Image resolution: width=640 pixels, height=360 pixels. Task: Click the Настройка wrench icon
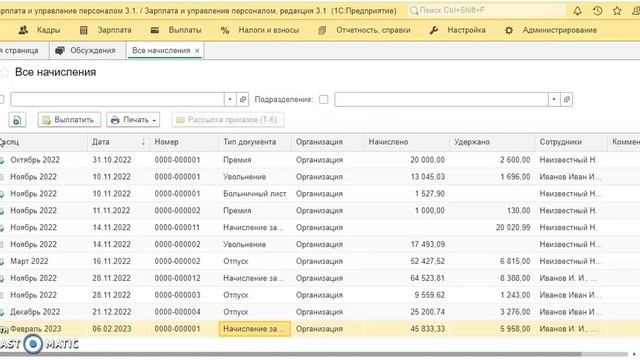433,30
